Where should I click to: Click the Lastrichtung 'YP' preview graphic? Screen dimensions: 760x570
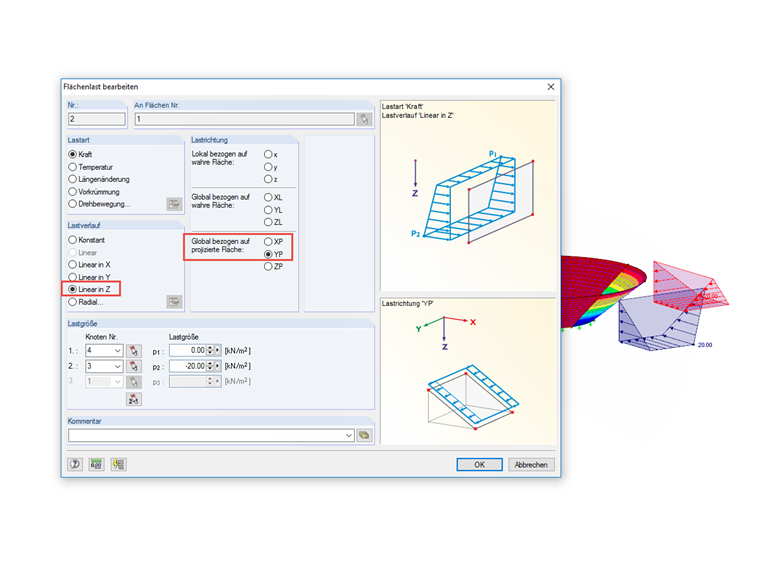point(468,371)
